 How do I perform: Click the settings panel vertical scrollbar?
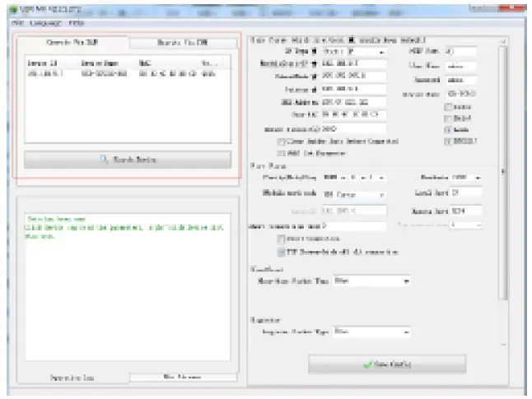click(x=503, y=173)
